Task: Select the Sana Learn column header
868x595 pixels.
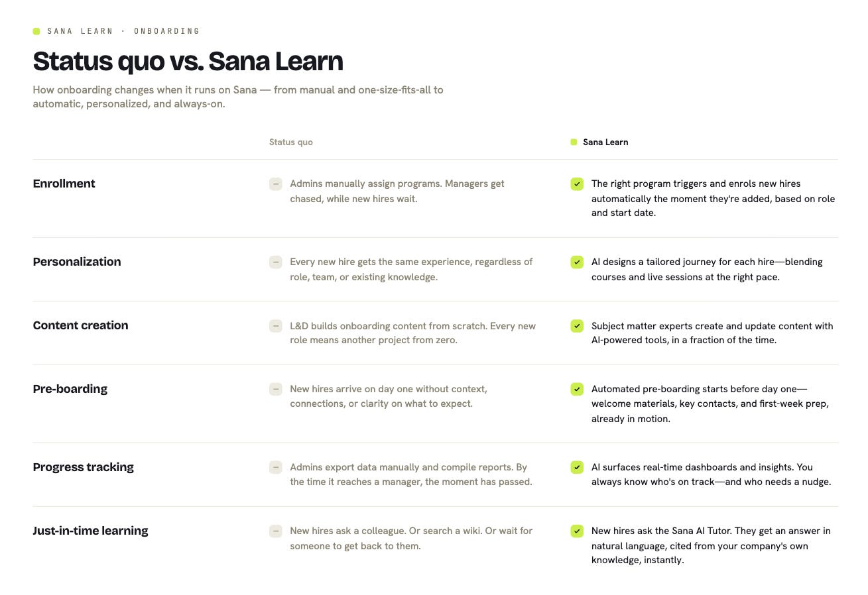Action: pos(605,142)
